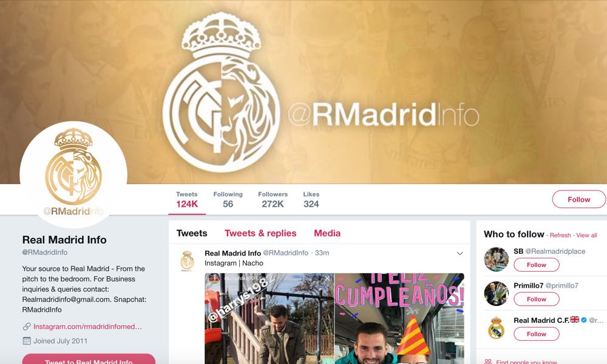Select the Tweets timeline tab
The width and height of the screenshot is (607, 364).
192,233
